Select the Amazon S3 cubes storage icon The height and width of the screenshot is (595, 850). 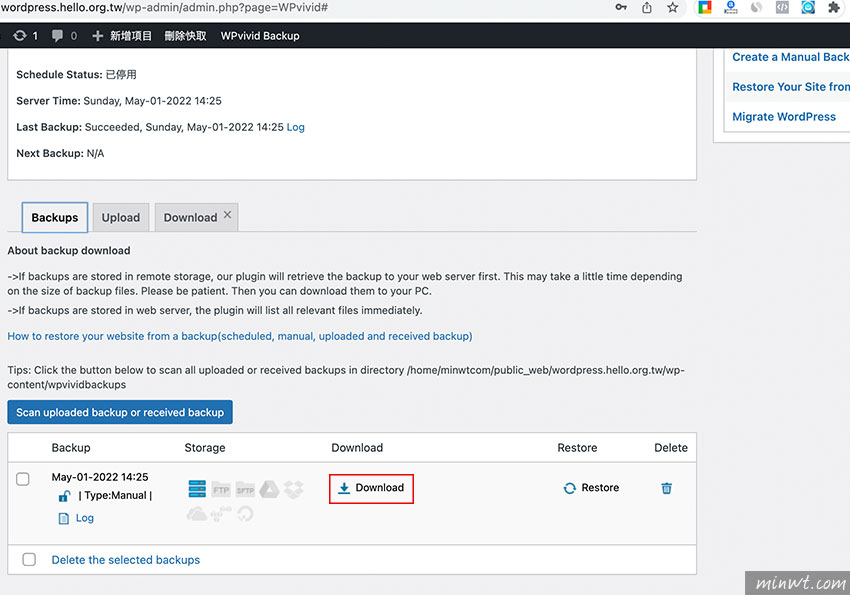pyautogui.click(x=221, y=513)
